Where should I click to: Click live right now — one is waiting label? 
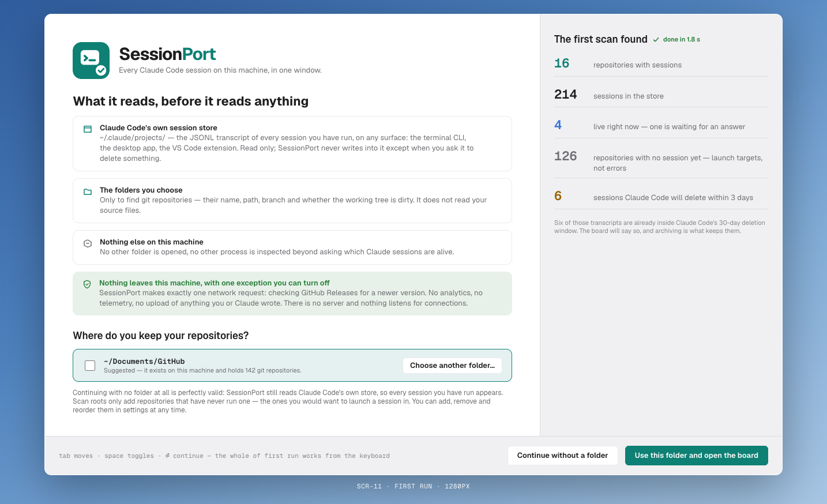(x=669, y=127)
